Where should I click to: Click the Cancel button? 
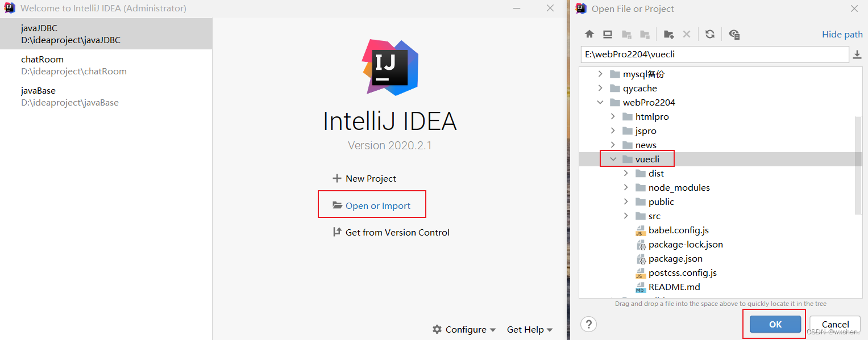pyautogui.click(x=835, y=324)
